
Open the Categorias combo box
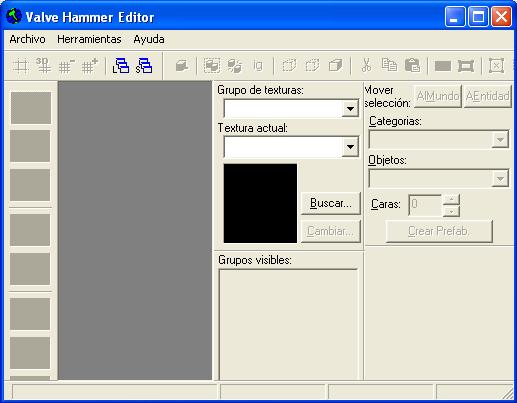click(439, 139)
